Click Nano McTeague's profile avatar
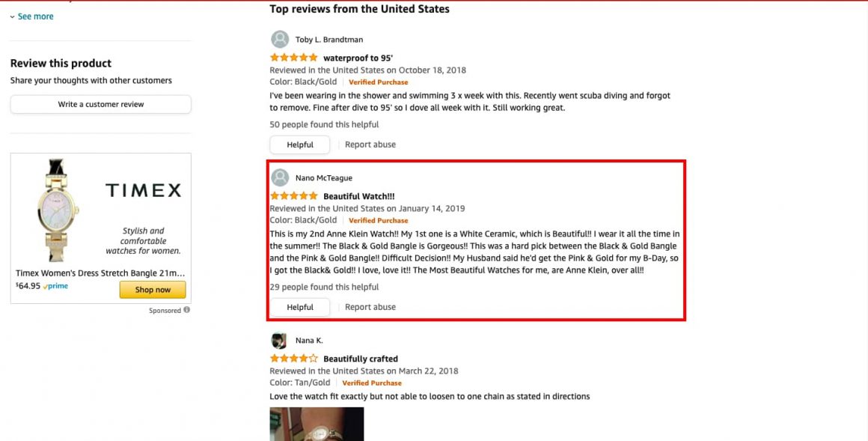The height and width of the screenshot is (441, 868). click(279, 177)
